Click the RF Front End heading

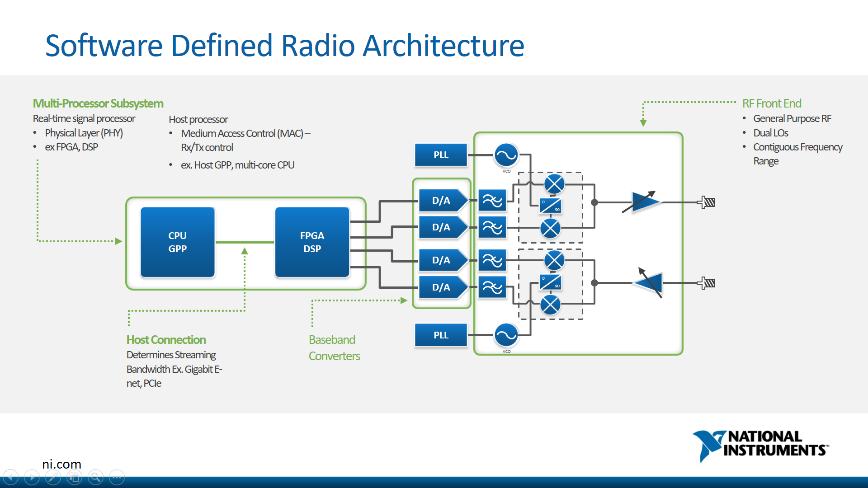[772, 103]
